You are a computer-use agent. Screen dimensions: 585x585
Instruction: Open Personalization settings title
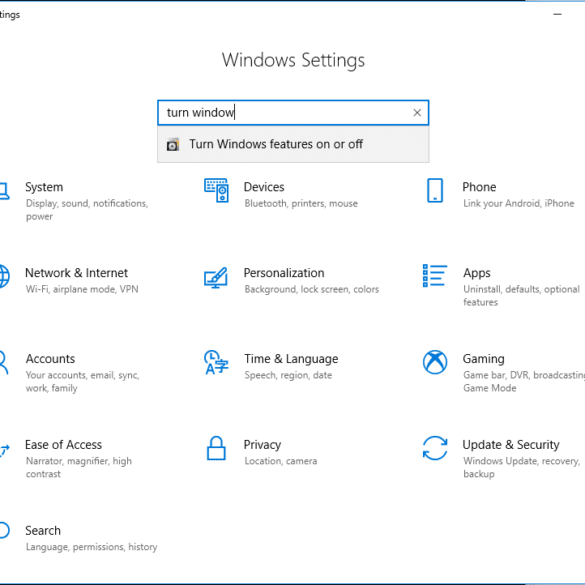(284, 273)
